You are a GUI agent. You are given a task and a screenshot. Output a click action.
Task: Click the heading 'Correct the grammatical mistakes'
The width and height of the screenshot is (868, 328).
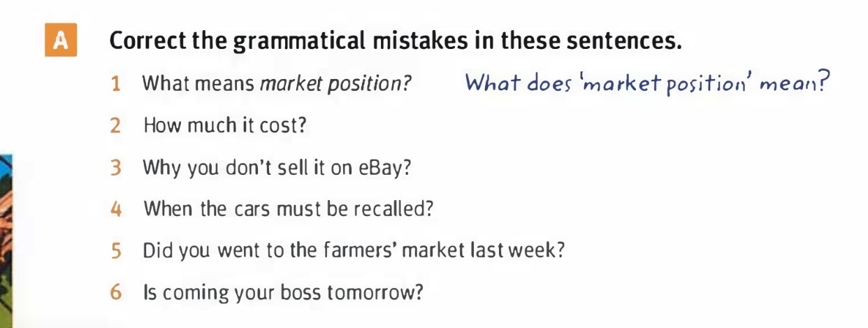(396, 42)
